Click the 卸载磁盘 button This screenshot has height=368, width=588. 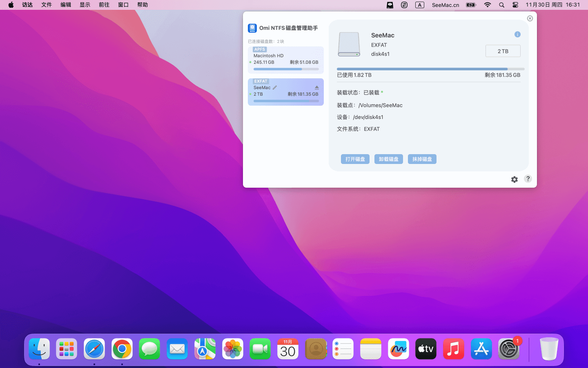(388, 159)
